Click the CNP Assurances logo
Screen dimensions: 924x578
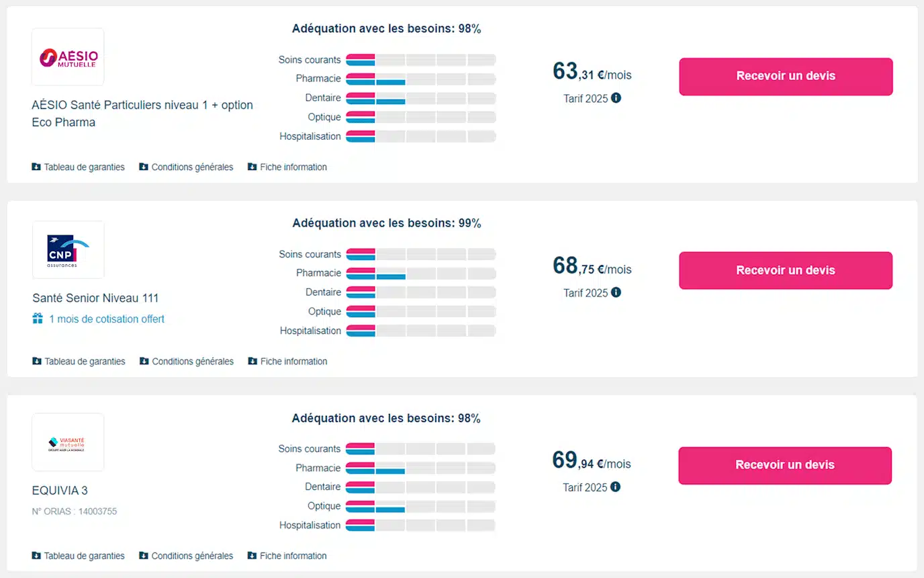point(68,250)
